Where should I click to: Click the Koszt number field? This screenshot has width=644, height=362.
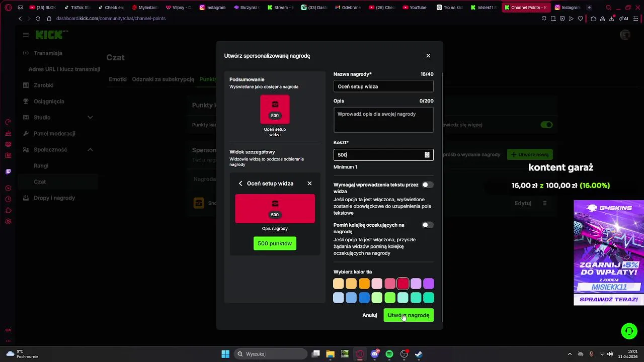click(383, 155)
